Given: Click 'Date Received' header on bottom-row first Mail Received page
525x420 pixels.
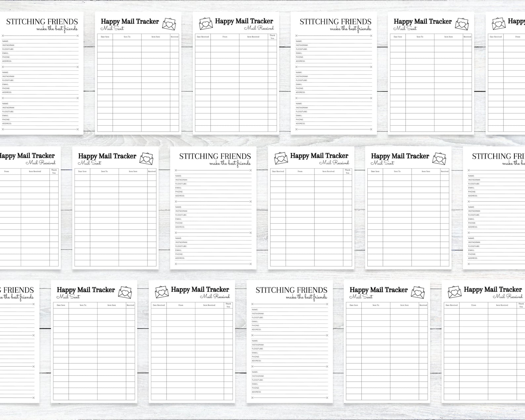Looking at the screenshot, I should pos(159,305).
